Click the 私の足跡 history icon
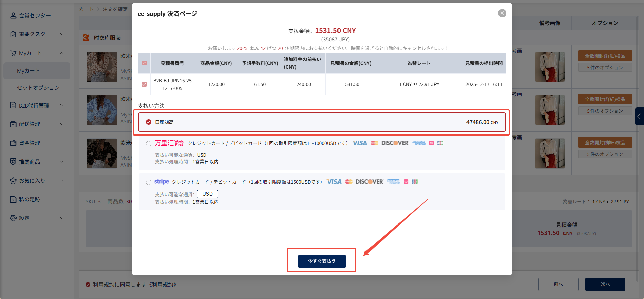This screenshot has height=299, width=644. [13, 199]
